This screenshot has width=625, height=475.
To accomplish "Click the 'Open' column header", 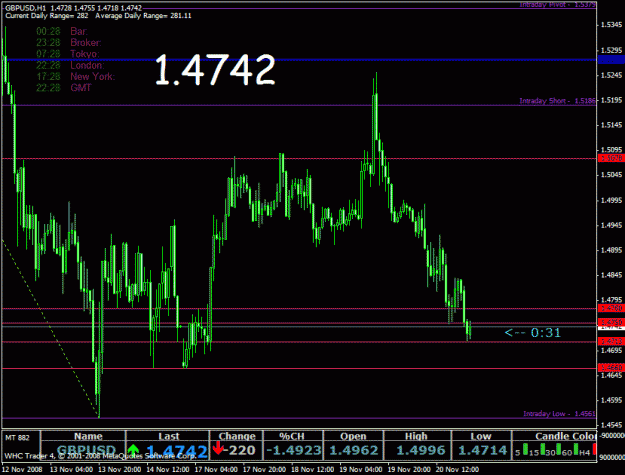I will pos(353,436).
